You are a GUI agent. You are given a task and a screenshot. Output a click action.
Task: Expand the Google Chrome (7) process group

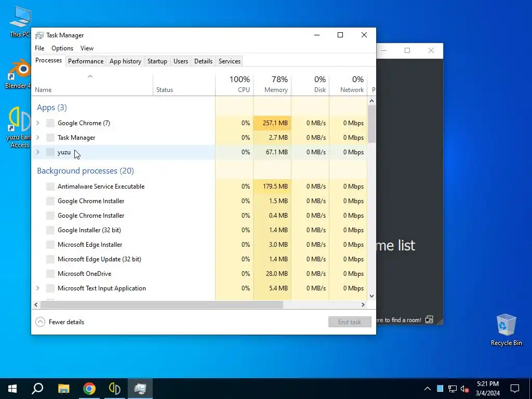(x=38, y=123)
